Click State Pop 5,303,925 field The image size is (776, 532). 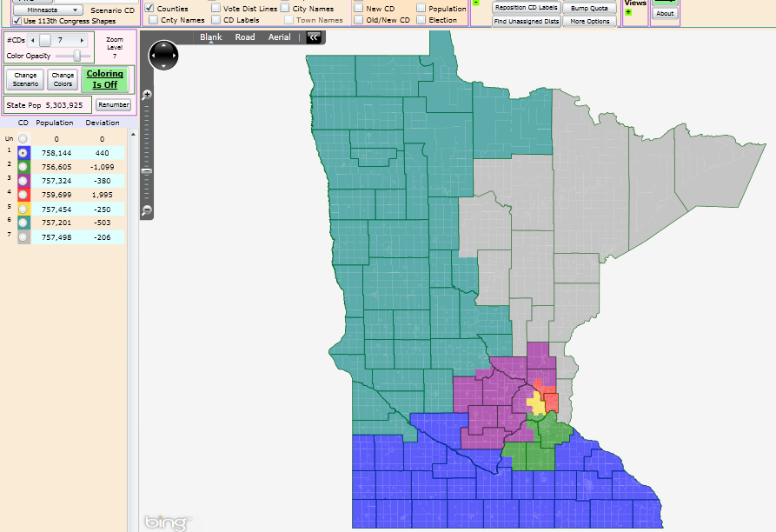(48, 105)
